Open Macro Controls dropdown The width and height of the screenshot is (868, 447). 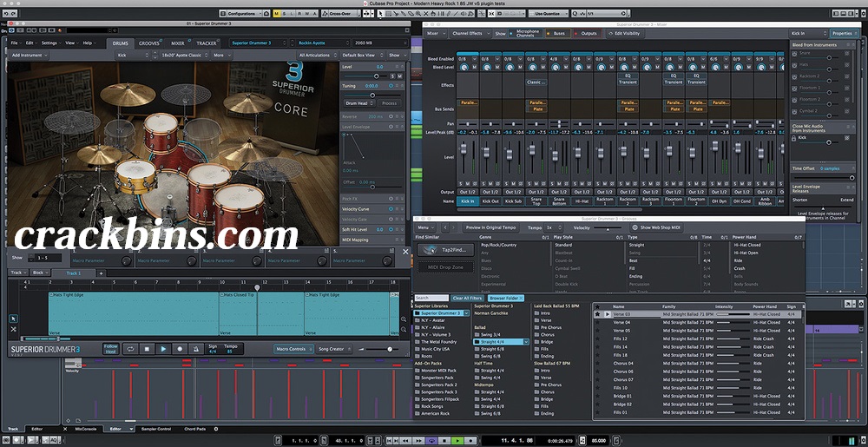coord(293,349)
